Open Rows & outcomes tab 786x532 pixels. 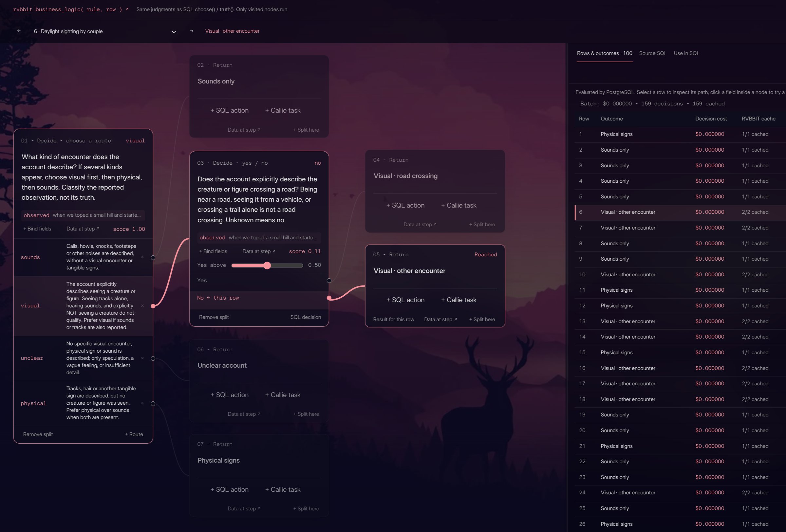pos(604,53)
